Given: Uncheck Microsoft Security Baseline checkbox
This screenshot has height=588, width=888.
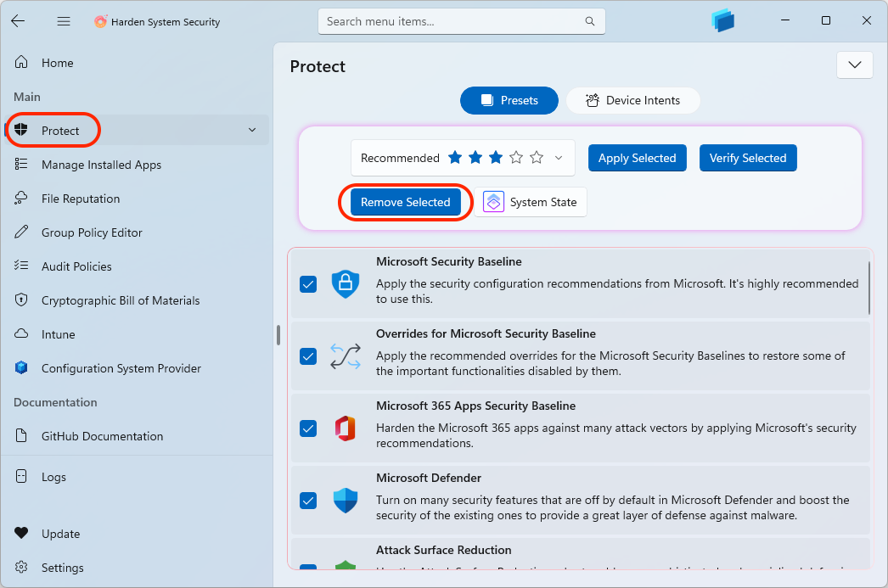Looking at the screenshot, I should pyautogui.click(x=308, y=284).
